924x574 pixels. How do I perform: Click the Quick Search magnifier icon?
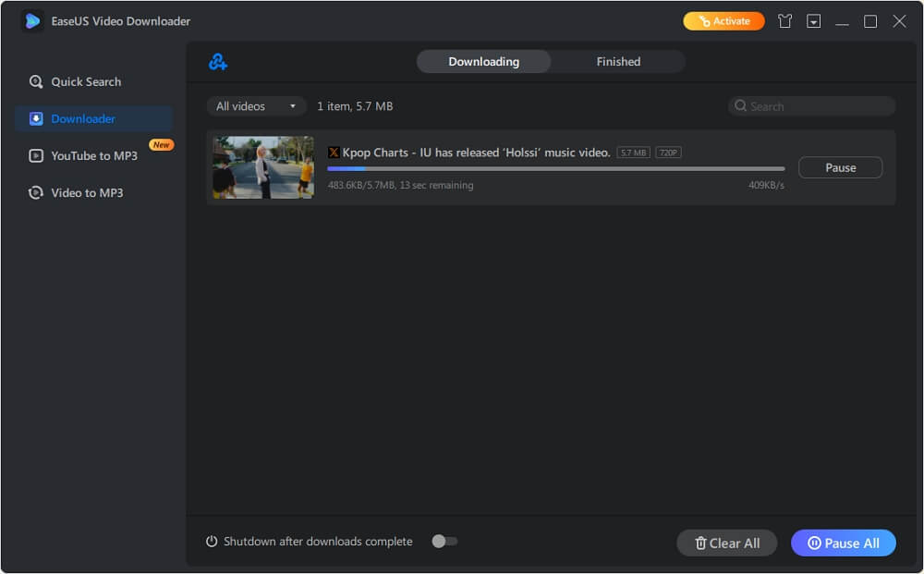pos(36,82)
